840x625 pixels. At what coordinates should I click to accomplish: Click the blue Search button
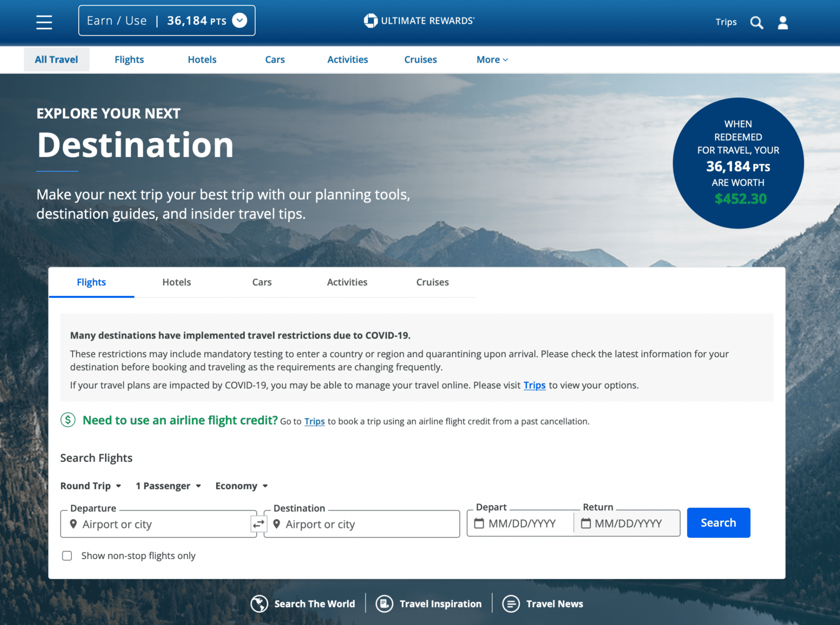718,523
